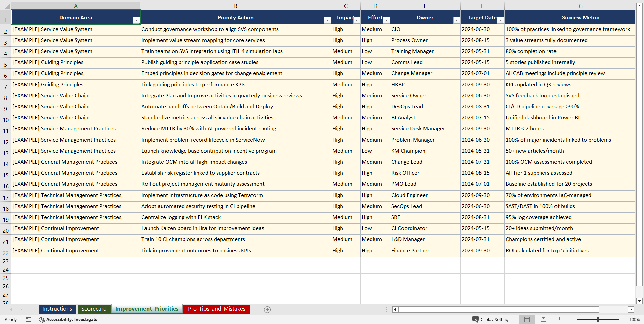Open the Domain Area filter dropdown
644x324 pixels.
coord(137,20)
